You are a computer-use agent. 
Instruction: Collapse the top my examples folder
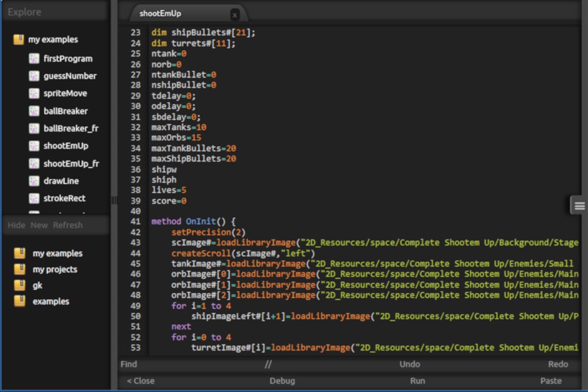tap(53, 39)
